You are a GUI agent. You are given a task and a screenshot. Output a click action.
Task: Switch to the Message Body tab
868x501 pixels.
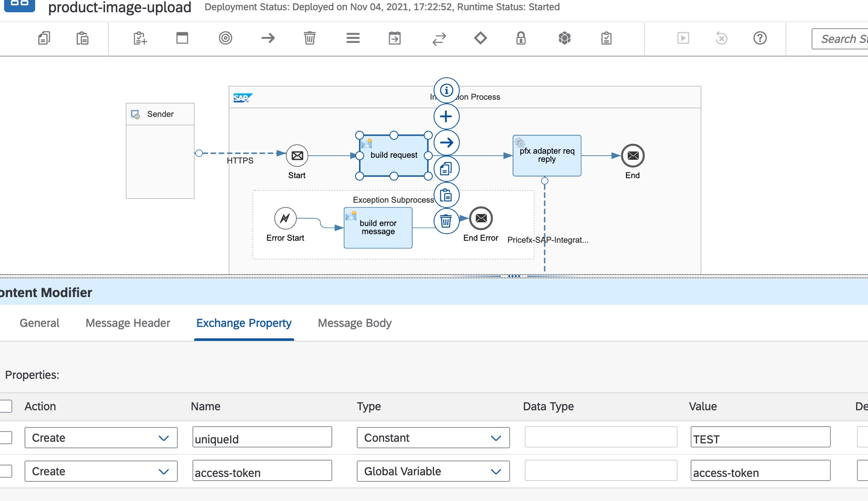click(354, 323)
